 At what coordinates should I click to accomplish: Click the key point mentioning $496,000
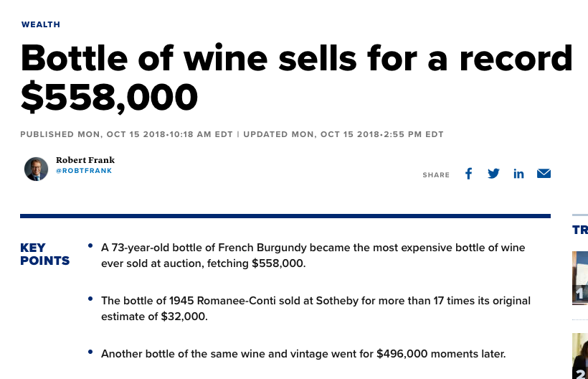[x=303, y=354]
